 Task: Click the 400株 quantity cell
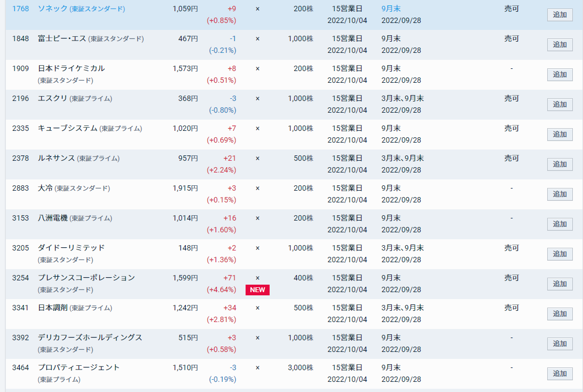click(303, 278)
